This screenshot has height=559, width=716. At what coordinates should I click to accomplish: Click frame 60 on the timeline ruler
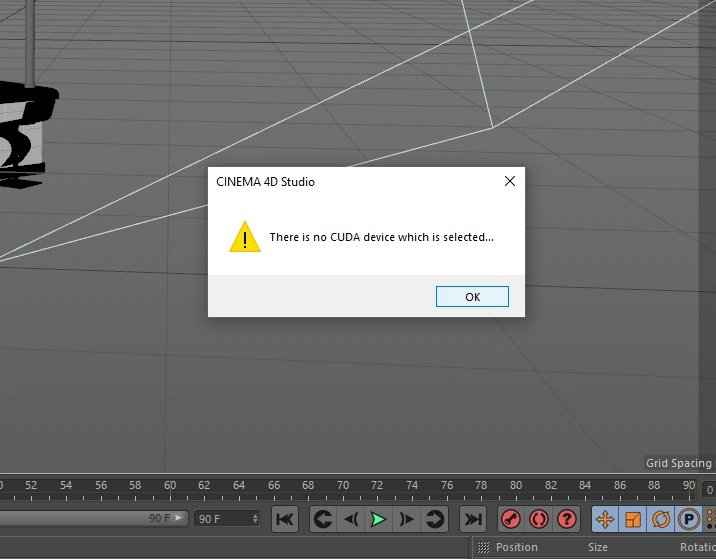(x=170, y=485)
